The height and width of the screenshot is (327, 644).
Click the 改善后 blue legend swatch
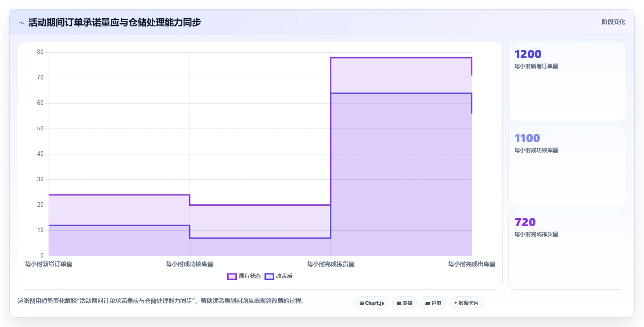point(270,276)
